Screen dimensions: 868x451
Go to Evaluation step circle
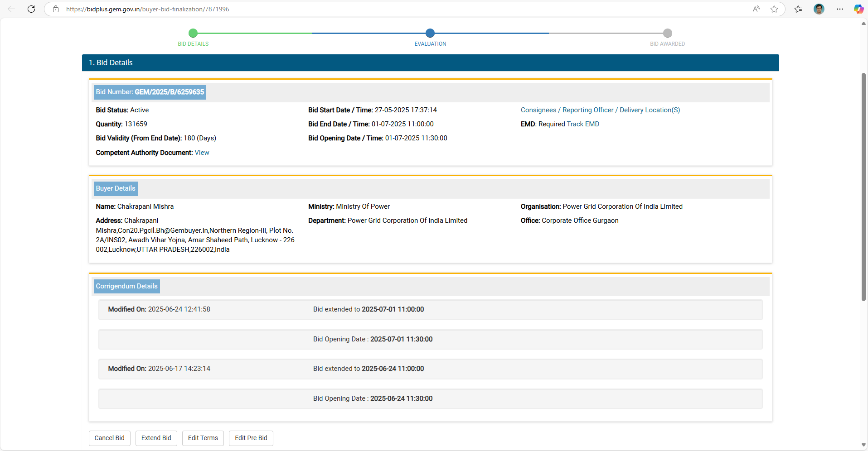point(430,33)
